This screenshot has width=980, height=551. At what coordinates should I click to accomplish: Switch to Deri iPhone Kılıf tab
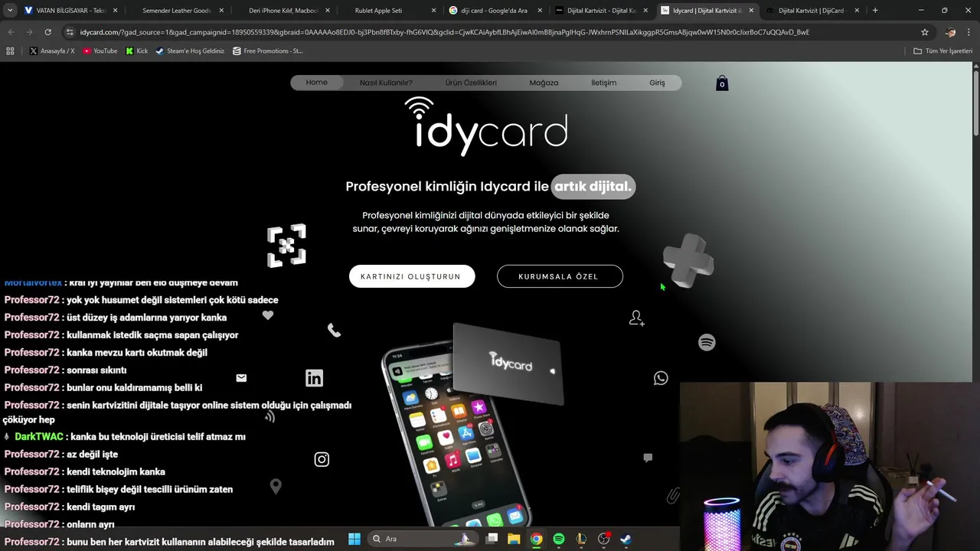tap(283, 11)
